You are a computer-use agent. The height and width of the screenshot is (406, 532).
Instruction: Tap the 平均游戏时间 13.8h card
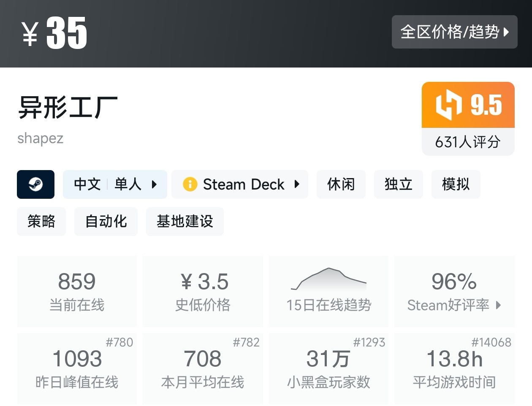tap(454, 368)
